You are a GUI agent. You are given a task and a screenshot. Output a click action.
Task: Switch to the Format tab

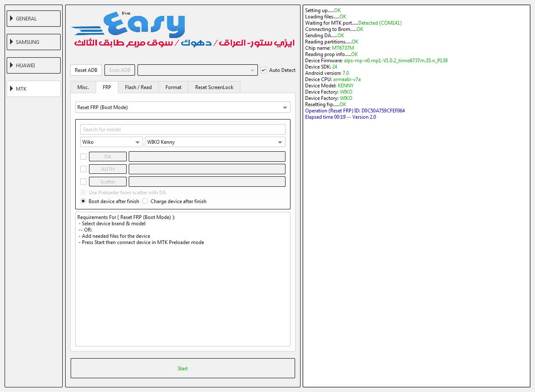[173, 87]
